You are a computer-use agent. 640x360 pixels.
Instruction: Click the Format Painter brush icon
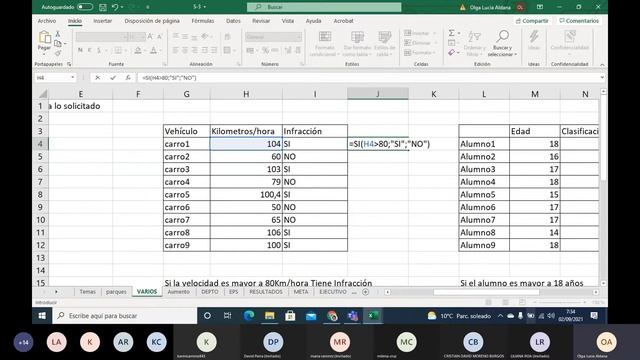[58, 53]
